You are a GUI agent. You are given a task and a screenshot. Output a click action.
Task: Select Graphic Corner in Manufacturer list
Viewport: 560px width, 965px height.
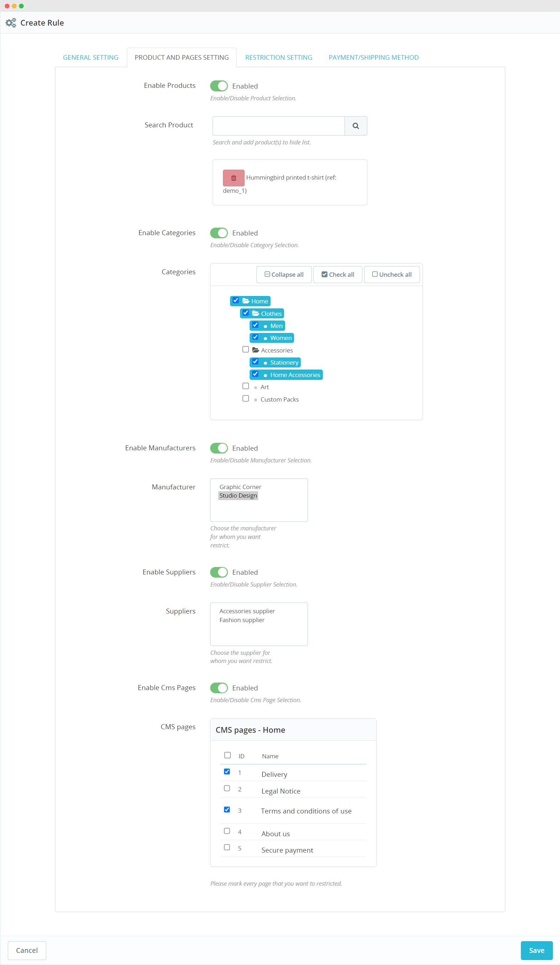click(x=240, y=487)
